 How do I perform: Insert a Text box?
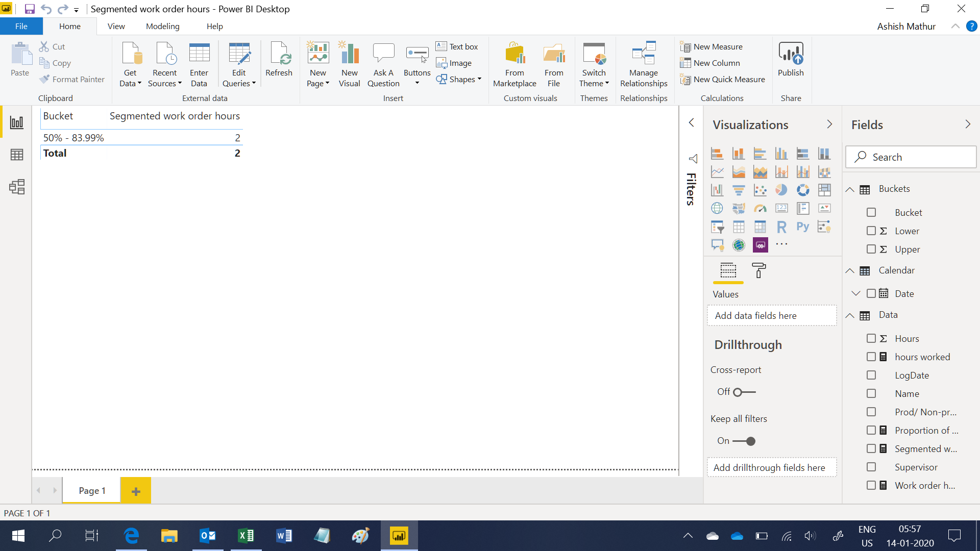(x=457, y=46)
